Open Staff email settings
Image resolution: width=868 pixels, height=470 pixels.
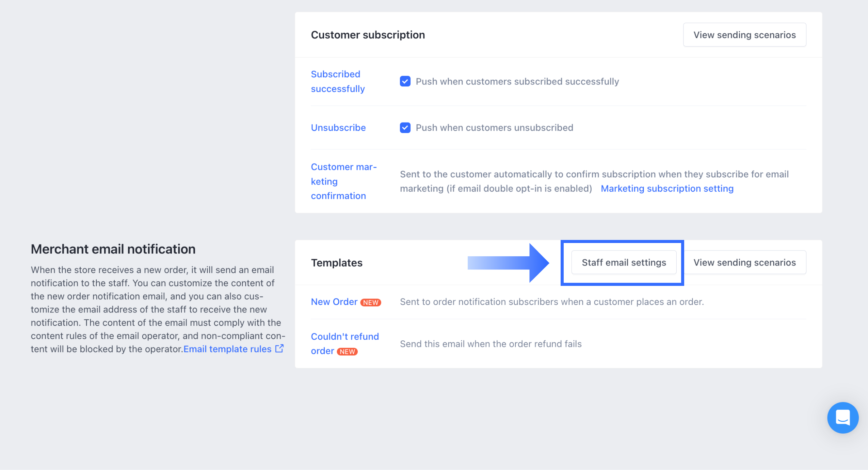pyautogui.click(x=624, y=262)
